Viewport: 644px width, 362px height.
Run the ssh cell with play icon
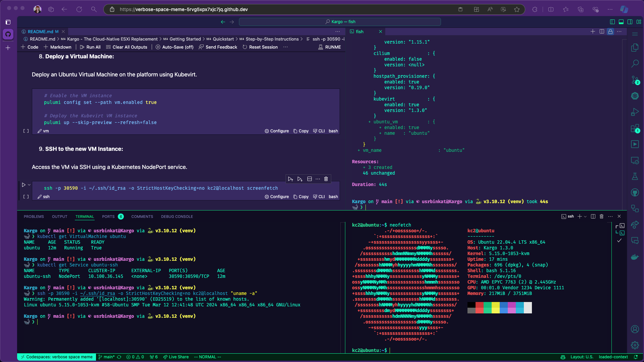[23, 185]
